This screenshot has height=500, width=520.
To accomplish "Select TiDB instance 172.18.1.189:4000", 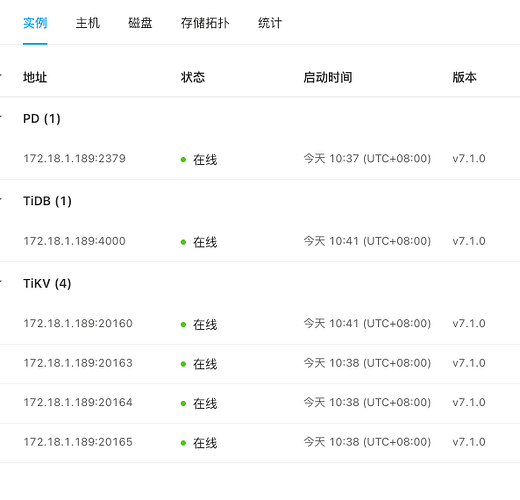I will coord(260,242).
